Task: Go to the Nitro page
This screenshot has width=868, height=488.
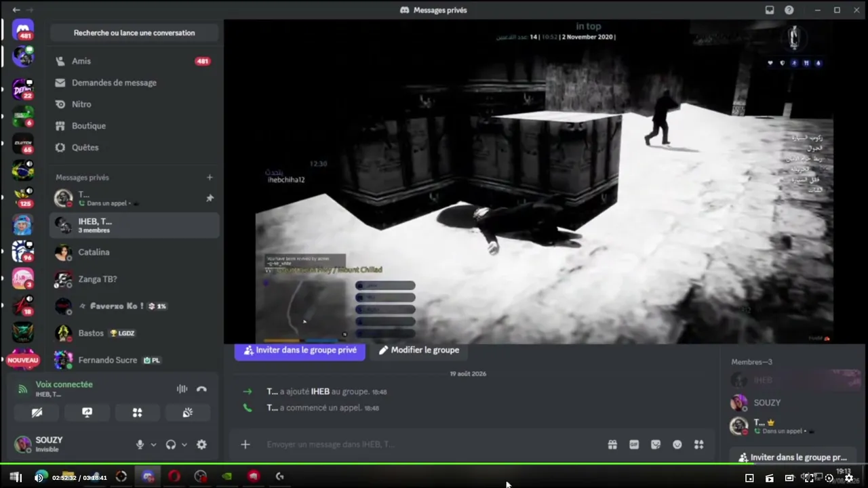Action: pyautogui.click(x=134, y=104)
